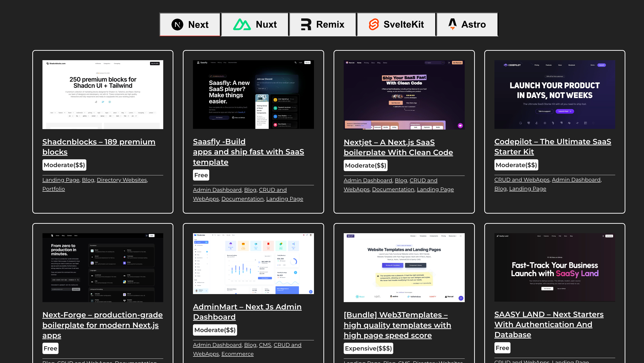
Task: Open the Nextjet preview thumbnail
Action: tap(404, 95)
